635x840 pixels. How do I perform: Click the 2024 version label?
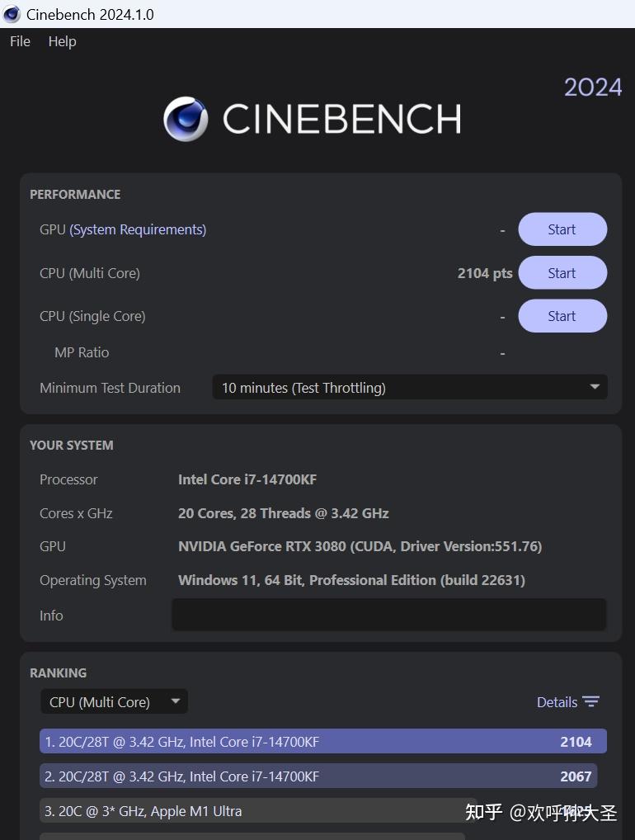coord(592,87)
